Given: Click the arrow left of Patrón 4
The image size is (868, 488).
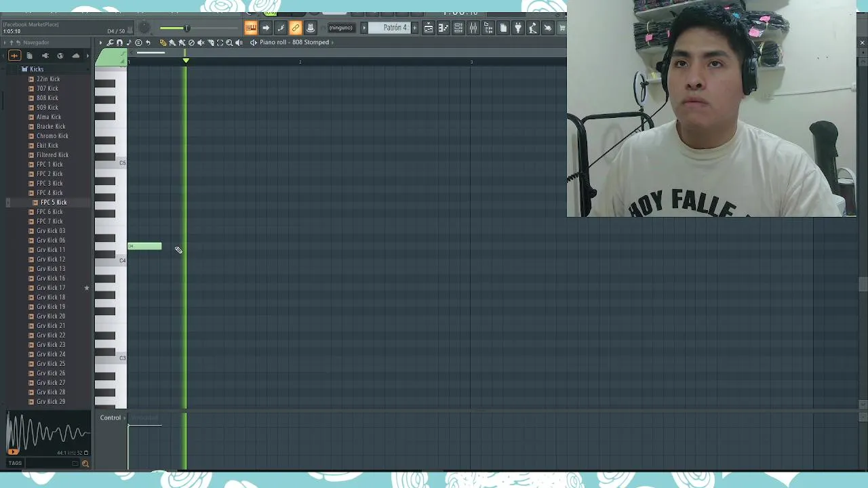Looking at the screenshot, I should (364, 28).
